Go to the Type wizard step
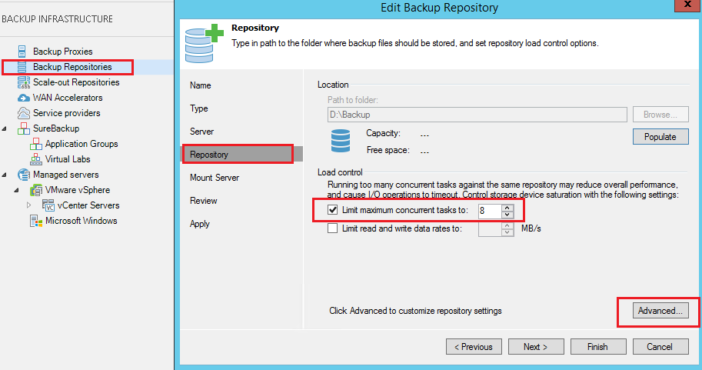The width and height of the screenshot is (702, 370). [199, 108]
